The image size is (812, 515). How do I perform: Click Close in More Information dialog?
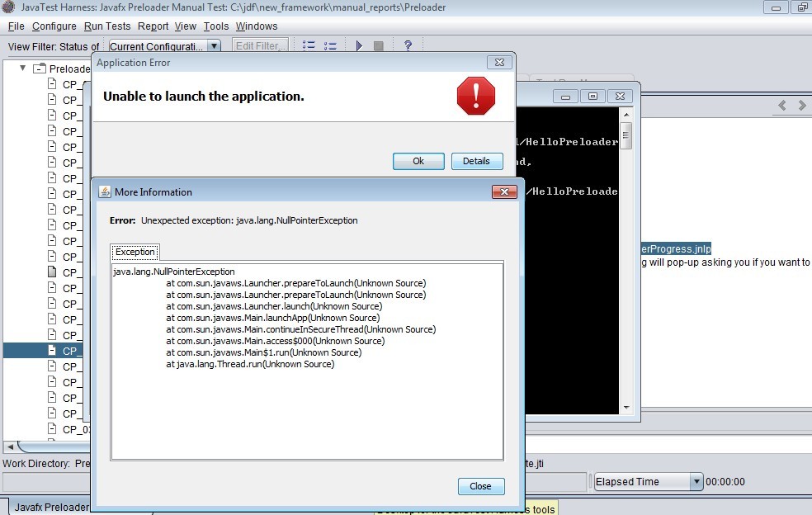(480, 486)
